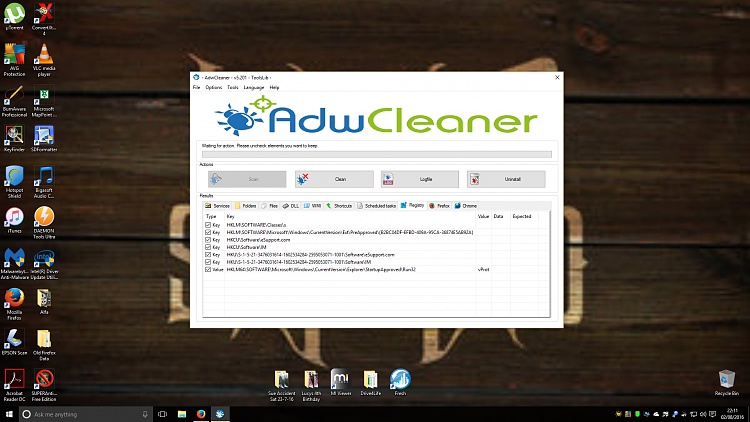Screen dimensions: 750x422
Task: Open Lucys 8th Birthday folder
Action: pyautogui.click(x=311, y=385)
